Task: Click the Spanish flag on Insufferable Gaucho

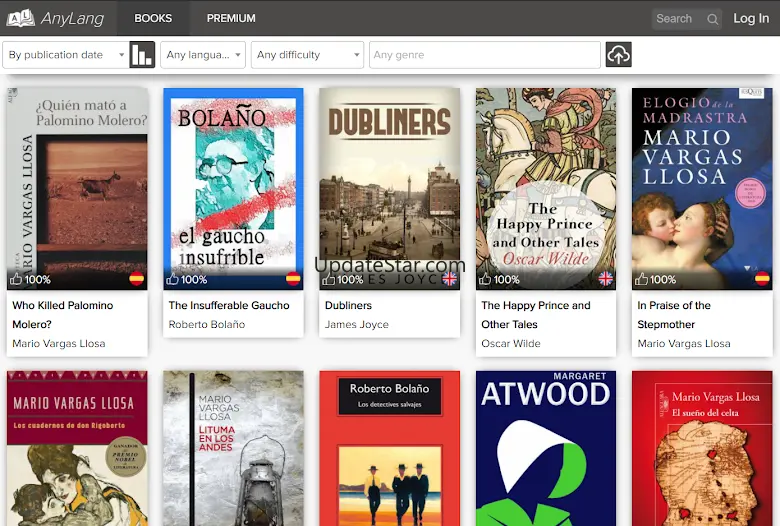Action: coord(293,279)
